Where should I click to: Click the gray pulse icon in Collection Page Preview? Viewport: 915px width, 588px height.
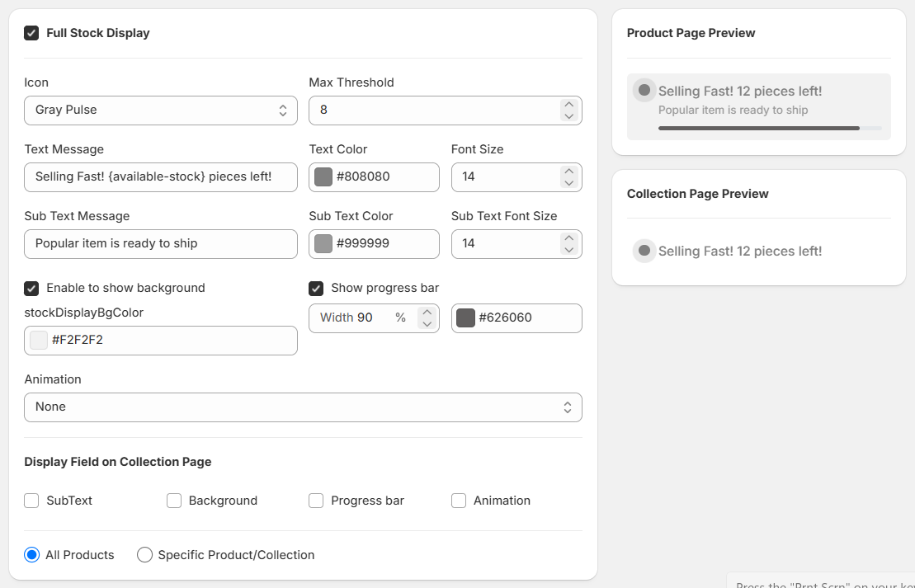pos(644,251)
